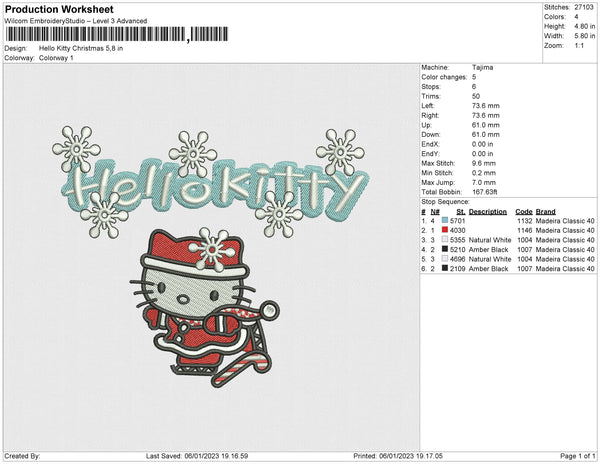Click the Zoom value '1:1'
The image size is (600, 464).
point(579,46)
